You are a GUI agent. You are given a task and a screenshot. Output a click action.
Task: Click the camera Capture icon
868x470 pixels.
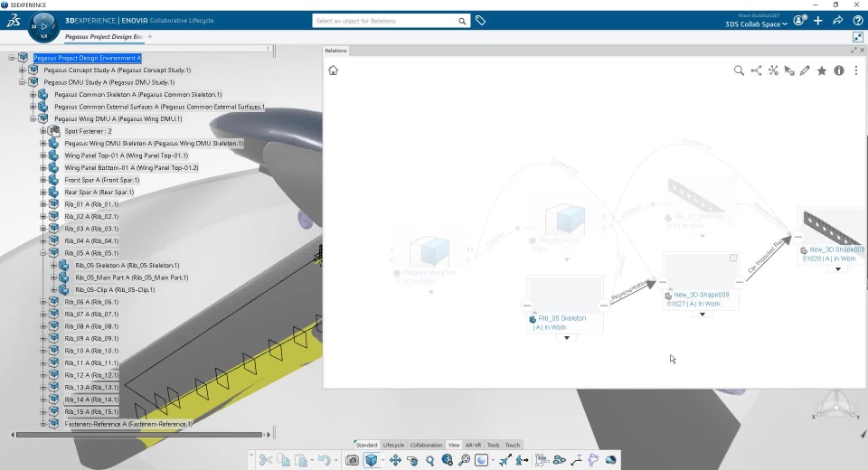tap(352, 460)
